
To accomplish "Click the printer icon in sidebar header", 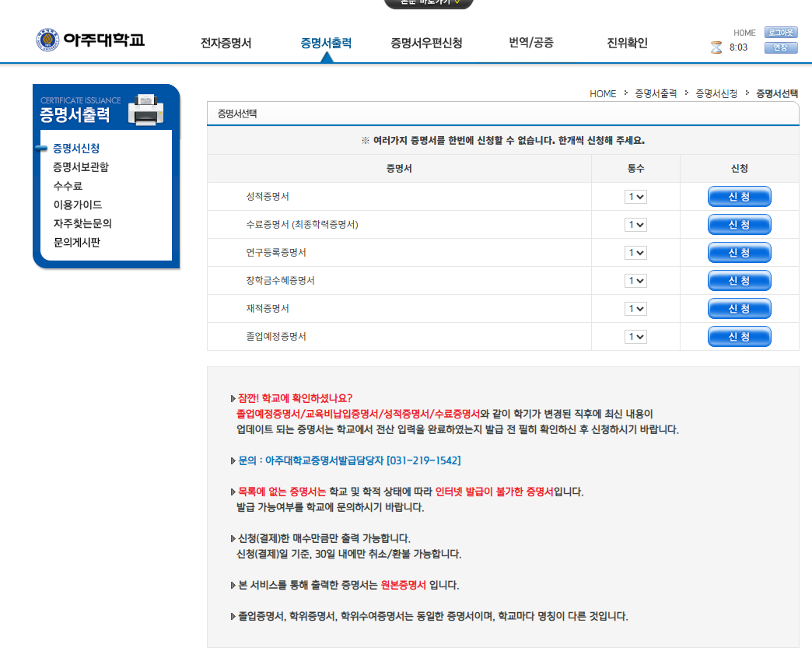I will 145,110.
